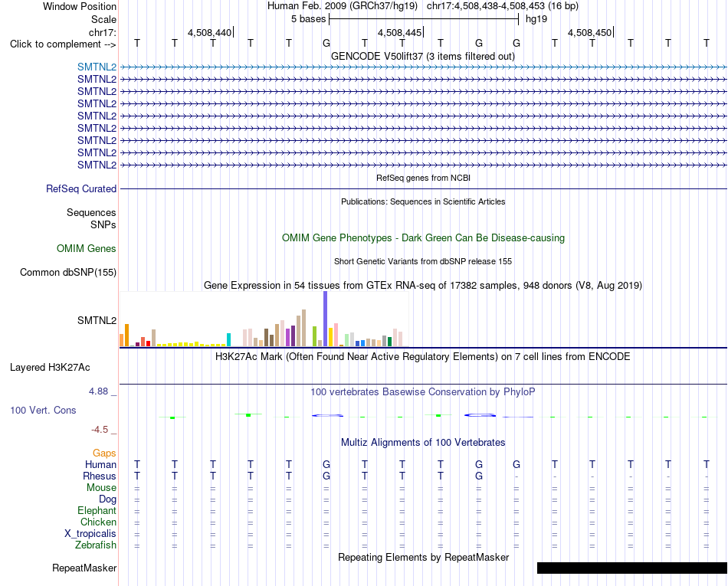
Task: Click 'Publications: Sequences in Scientific Articles' title
Action: point(423,201)
